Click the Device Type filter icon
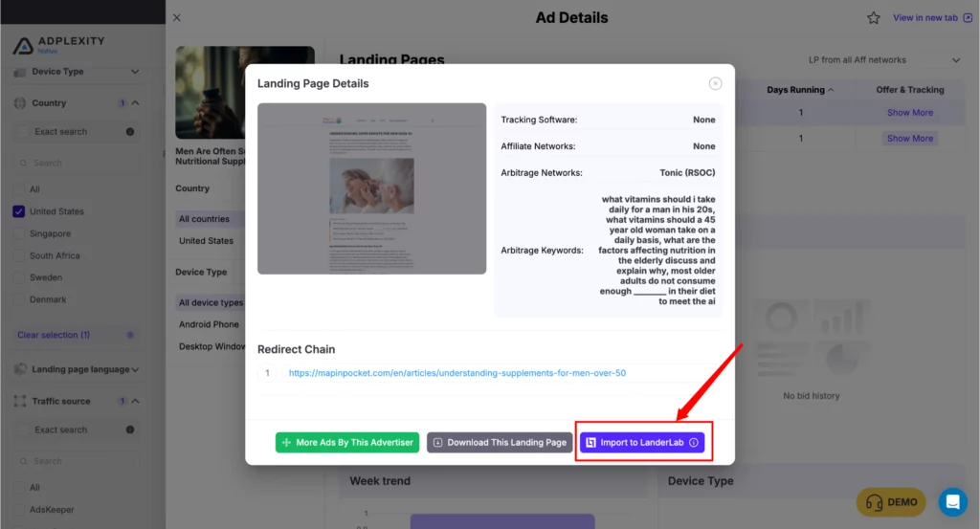 coord(20,72)
